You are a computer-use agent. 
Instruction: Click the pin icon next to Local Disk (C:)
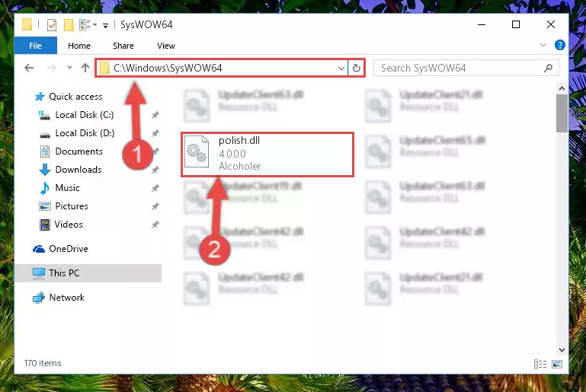tap(155, 116)
